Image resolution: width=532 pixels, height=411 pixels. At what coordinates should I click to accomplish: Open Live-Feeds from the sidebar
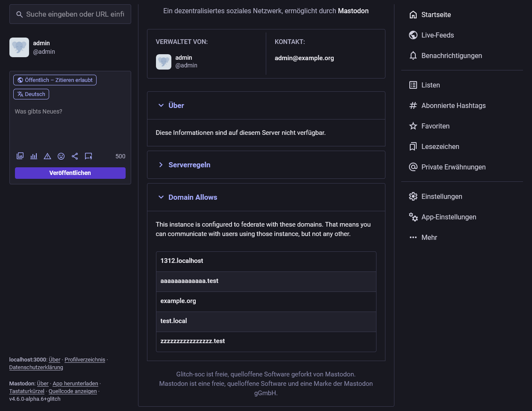(x=437, y=35)
